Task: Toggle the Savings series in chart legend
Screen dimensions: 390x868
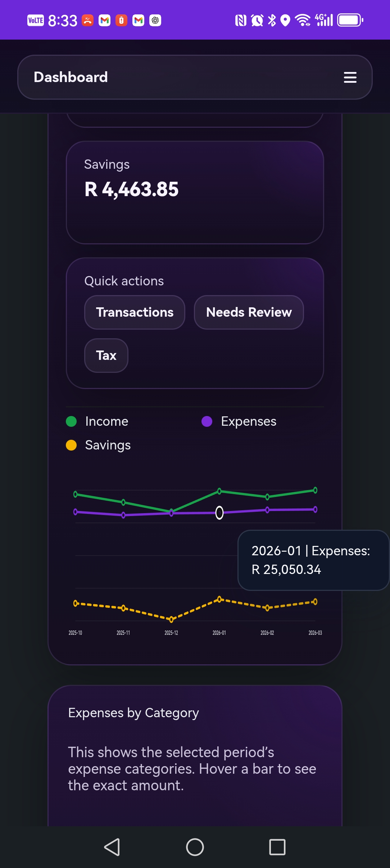Action: click(71, 445)
